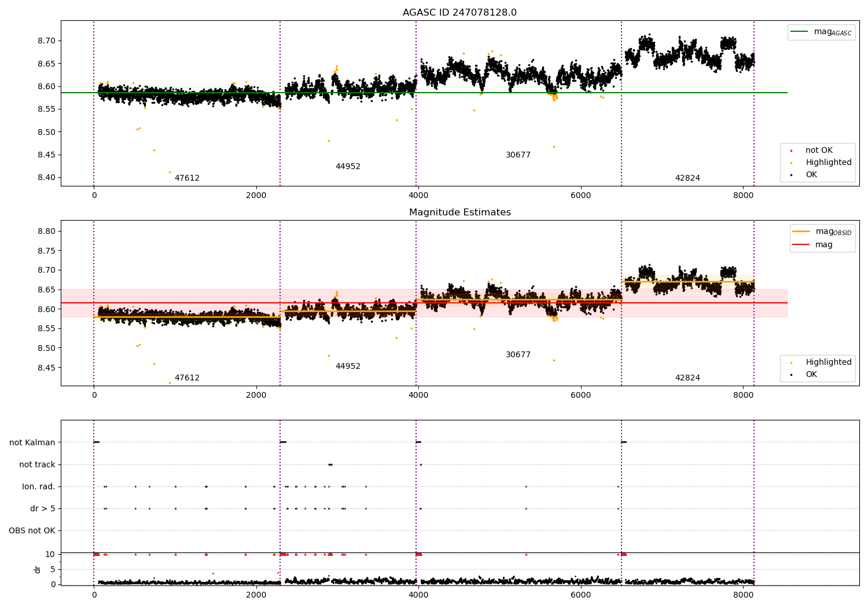The height and width of the screenshot is (608, 868).
Task: Click obsid label 47612 in Magnitude Estimates plot
Action: 187,378
